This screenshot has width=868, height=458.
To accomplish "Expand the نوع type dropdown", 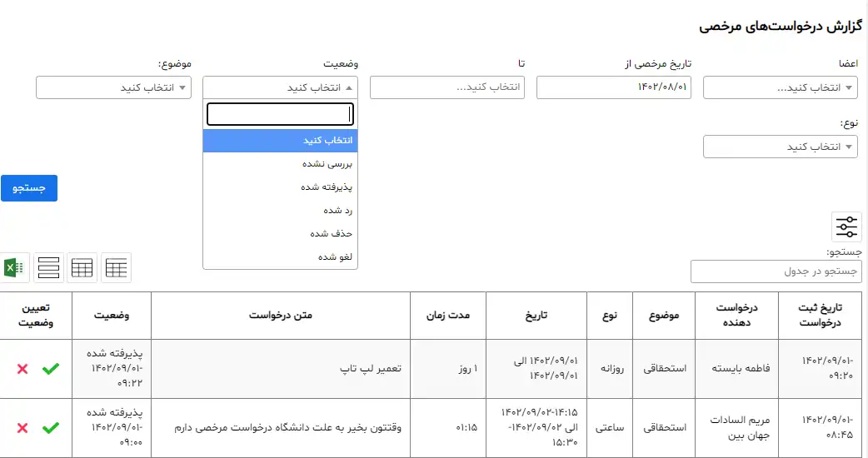I will 780,147.
